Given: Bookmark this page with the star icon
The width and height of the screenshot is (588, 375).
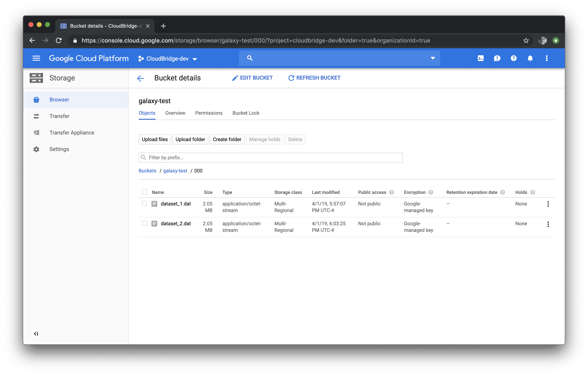Looking at the screenshot, I should [x=526, y=40].
